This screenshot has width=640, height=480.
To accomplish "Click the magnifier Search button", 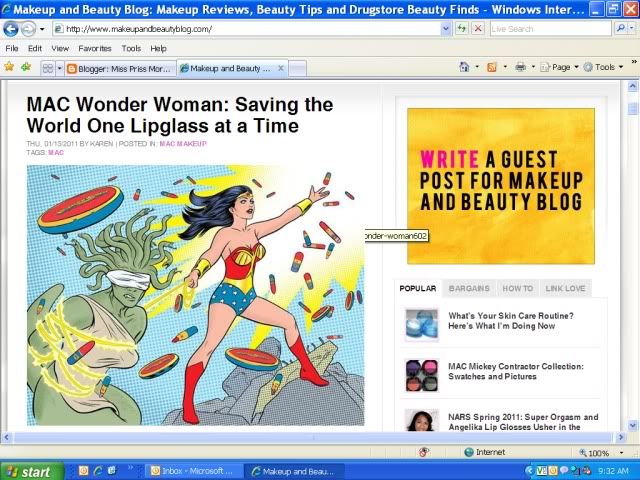I will pyautogui.click(x=620, y=29).
